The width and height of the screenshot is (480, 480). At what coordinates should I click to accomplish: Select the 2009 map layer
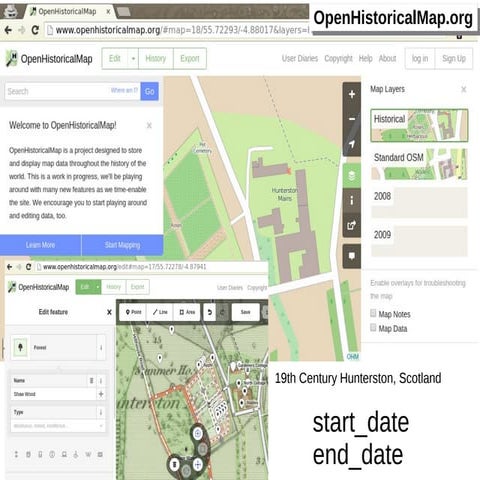tap(419, 241)
